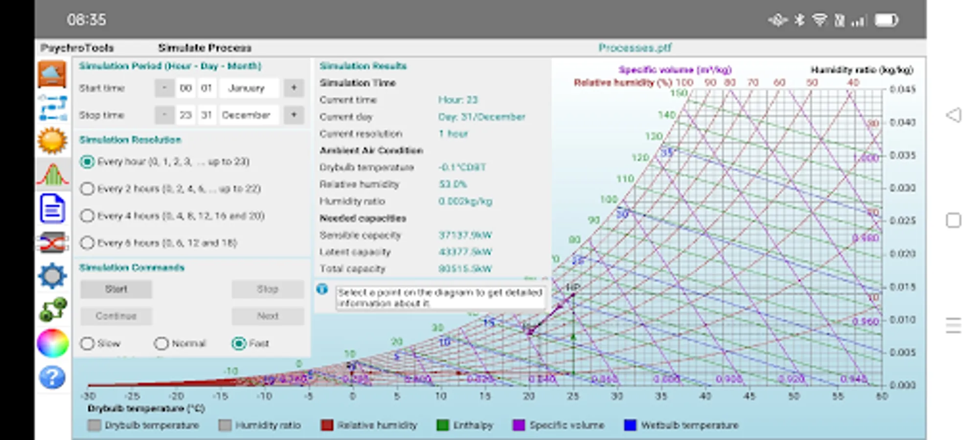This screenshot has height=440, width=980.
Task: Open the blue document report icon
Action: pos(52,209)
